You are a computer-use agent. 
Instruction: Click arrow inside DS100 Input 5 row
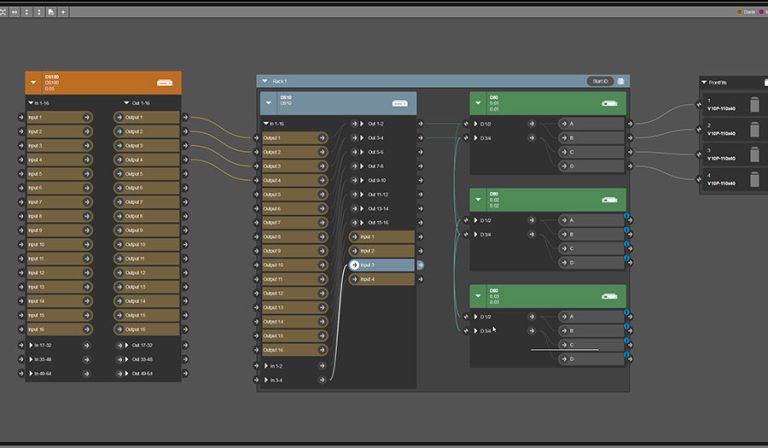coord(87,174)
